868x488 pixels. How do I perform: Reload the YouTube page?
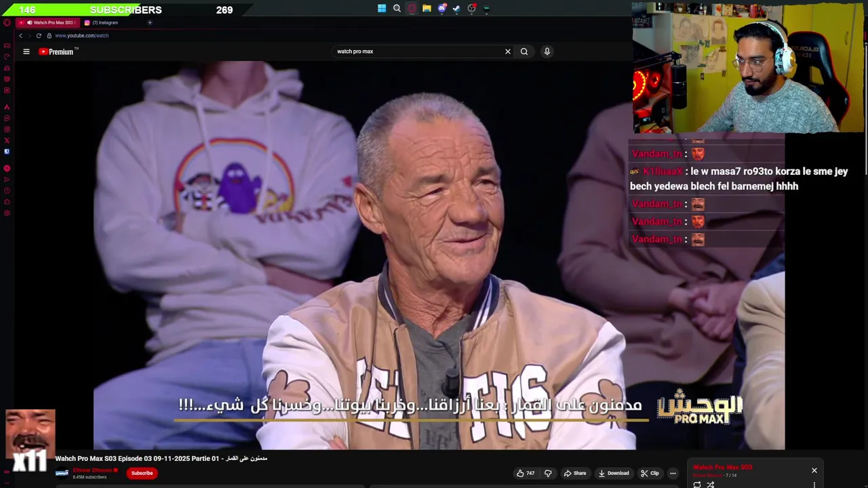point(39,35)
